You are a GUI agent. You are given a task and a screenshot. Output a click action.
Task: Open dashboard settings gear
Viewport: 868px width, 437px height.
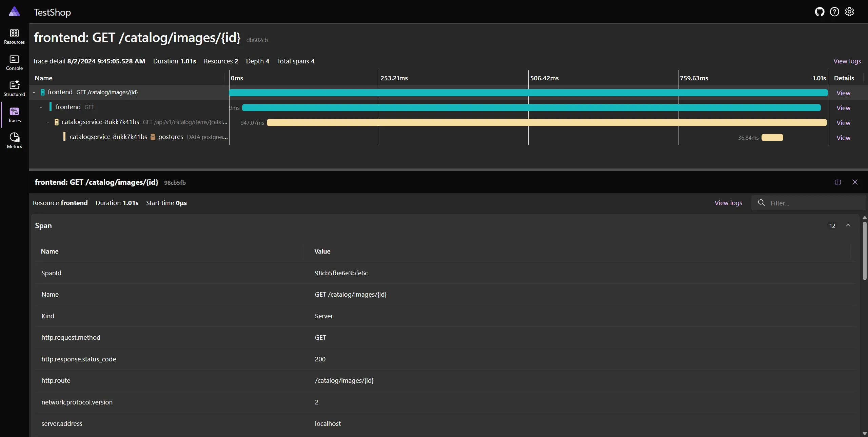click(849, 12)
